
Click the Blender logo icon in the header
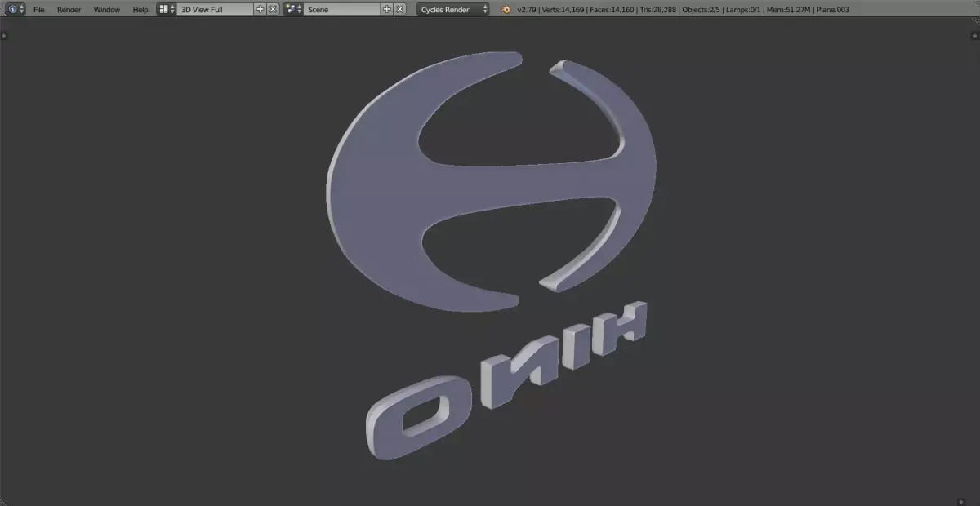(506, 9)
